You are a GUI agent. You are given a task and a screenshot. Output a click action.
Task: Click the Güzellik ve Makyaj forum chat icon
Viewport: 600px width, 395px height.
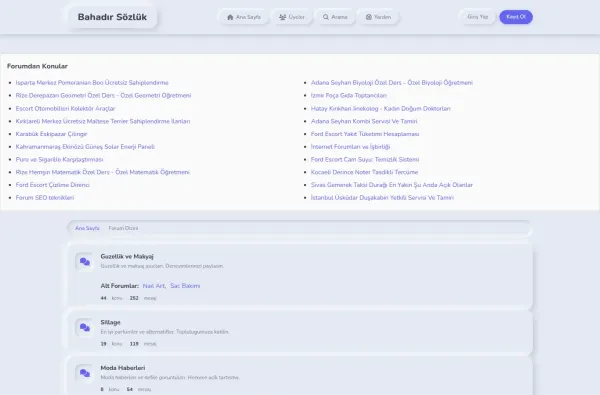(85, 262)
